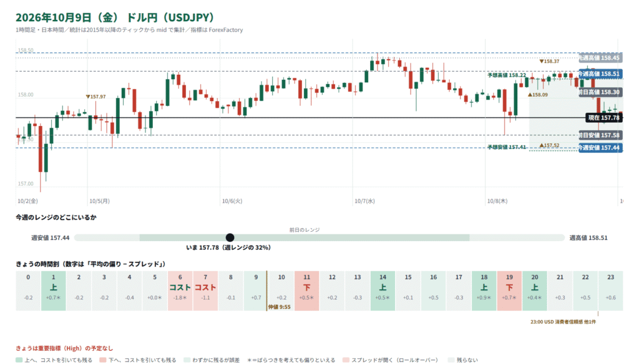The height and width of the screenshot is (364, 639).
Task: Click the ▲157.52 low marker on the chart
Action: tap(549, 145)
